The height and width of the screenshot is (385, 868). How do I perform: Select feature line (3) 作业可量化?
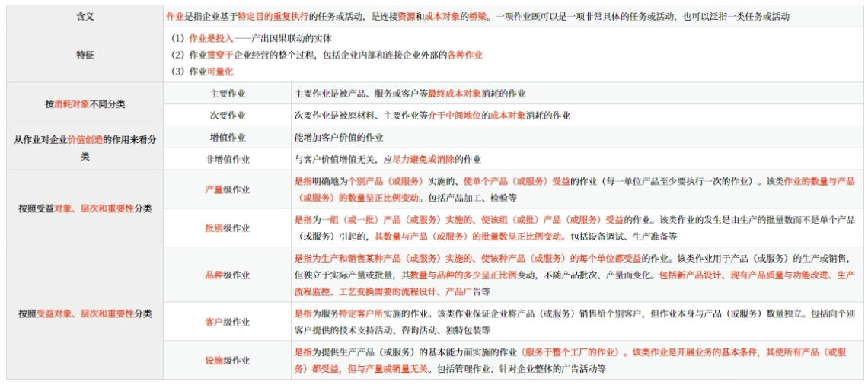point(202,72)
